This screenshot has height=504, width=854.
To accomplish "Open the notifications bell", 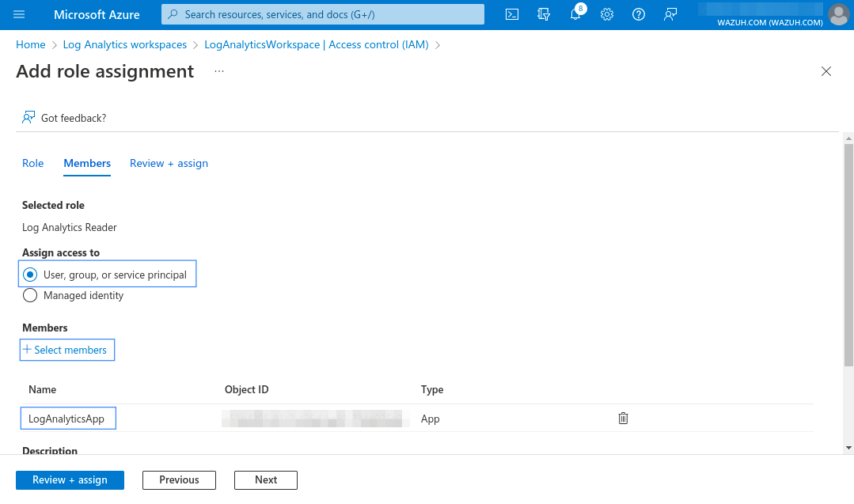I will [x=575, y=15].
